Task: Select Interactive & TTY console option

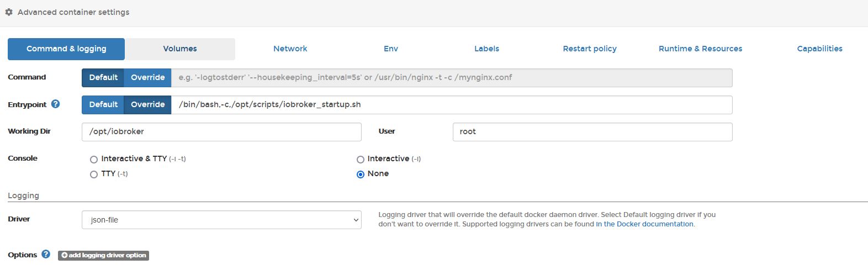Action: [x=94, y=160]
